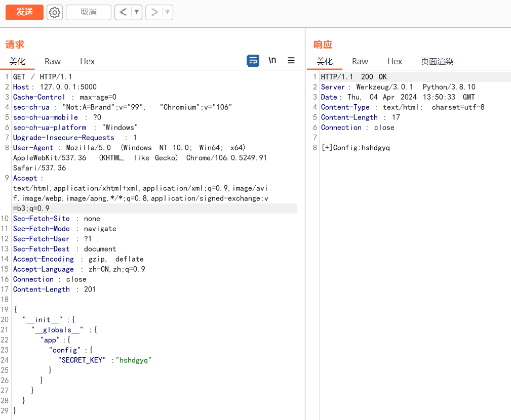Click the charset=utf-8 value in the response
Image resolution: width=511 pixels, height=420 pixels.
click(x=458, y=107)
